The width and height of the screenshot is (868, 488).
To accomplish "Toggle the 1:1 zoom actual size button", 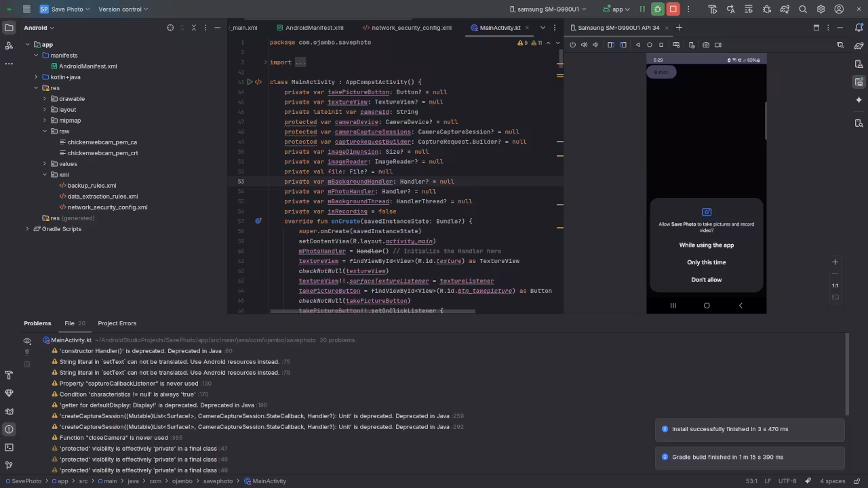I will tap(835, 285).
